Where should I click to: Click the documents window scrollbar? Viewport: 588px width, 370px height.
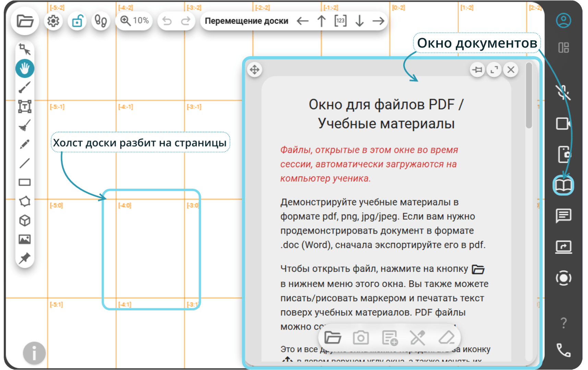tap(529, 96)
